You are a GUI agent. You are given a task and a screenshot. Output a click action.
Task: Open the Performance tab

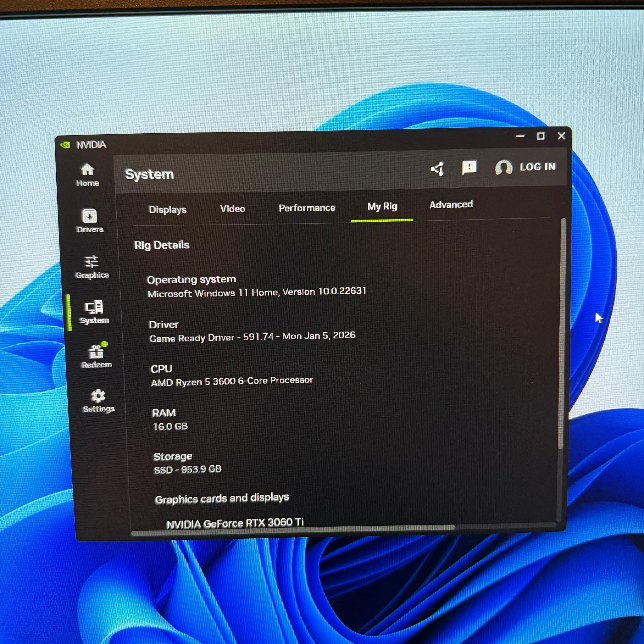point(307,208)
